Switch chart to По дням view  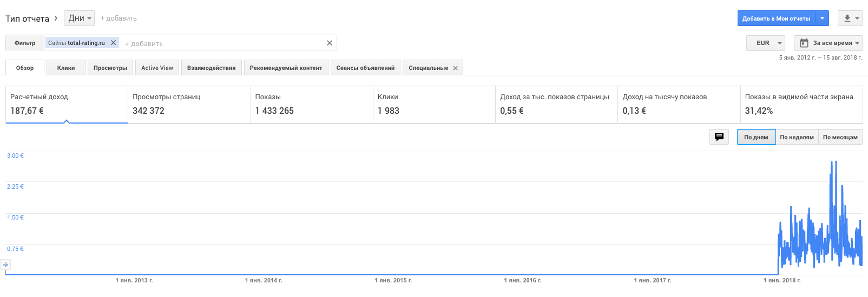coord(756,137)
